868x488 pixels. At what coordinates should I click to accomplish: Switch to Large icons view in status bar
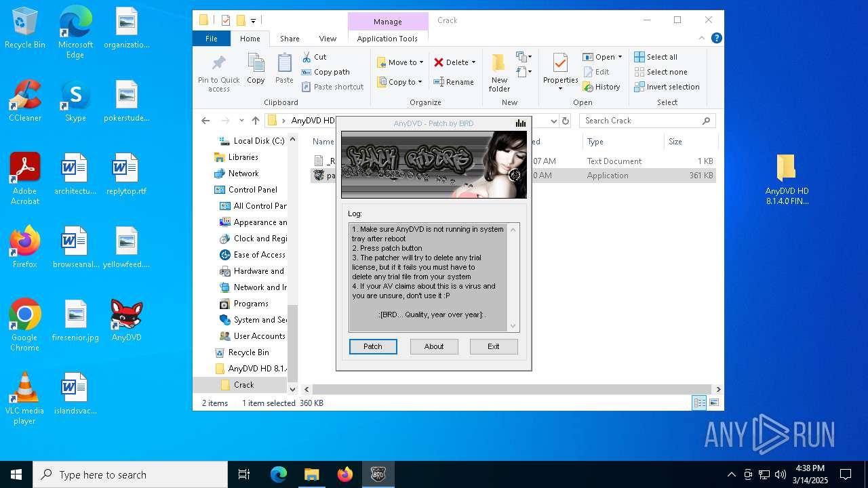coord(713,403)
